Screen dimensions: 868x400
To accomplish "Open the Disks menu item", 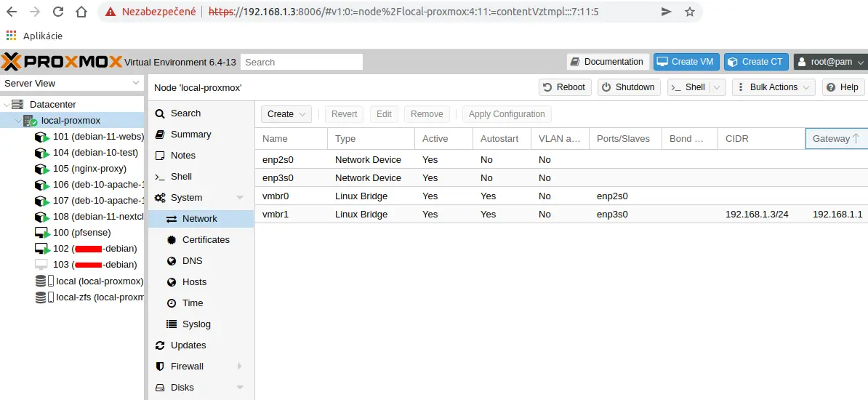I will (201, 387).
